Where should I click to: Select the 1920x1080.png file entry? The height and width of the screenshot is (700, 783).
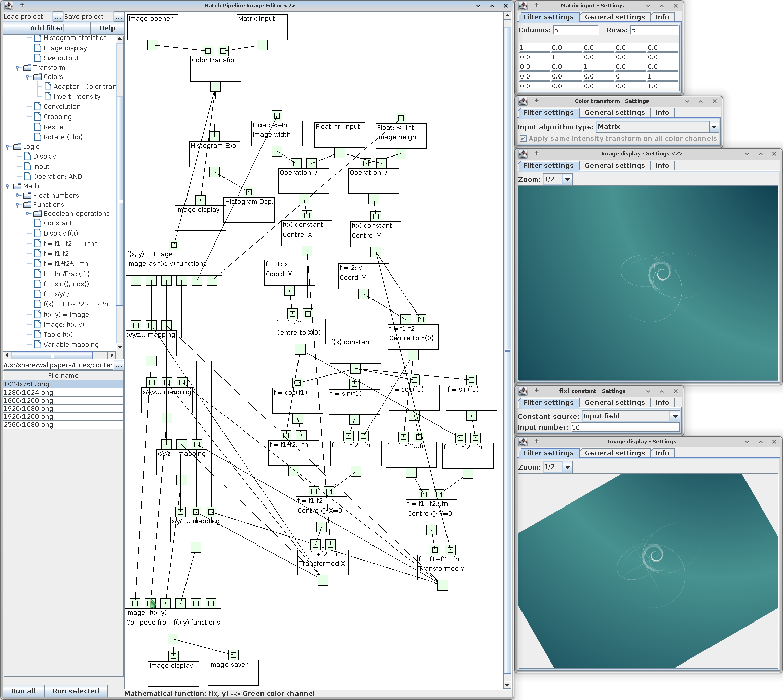click(28, 409)
